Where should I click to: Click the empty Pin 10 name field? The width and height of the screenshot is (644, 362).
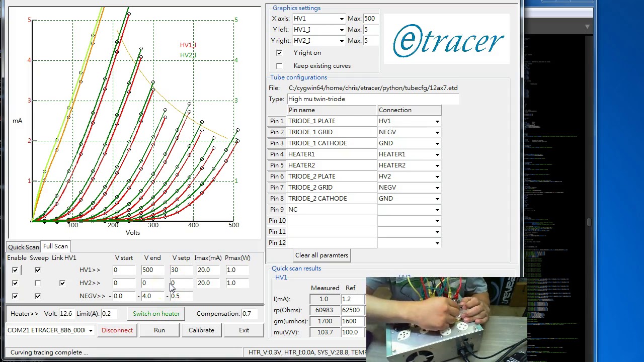point(332,221)
